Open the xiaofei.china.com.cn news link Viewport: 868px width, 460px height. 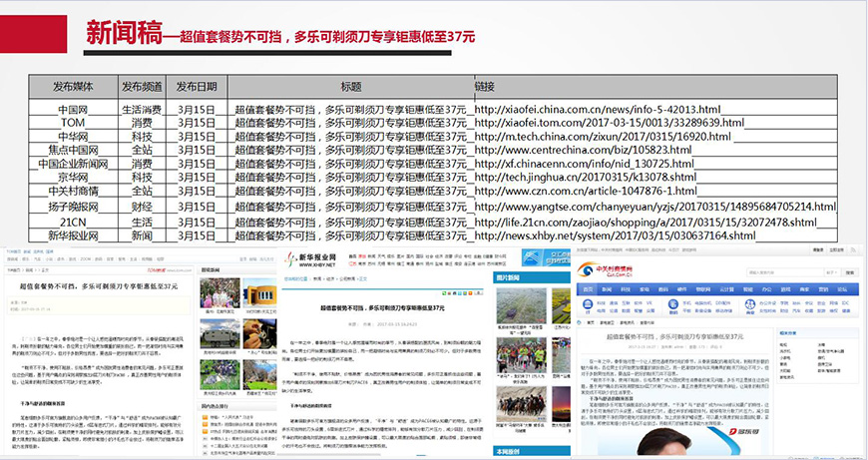tap(598, 109)
